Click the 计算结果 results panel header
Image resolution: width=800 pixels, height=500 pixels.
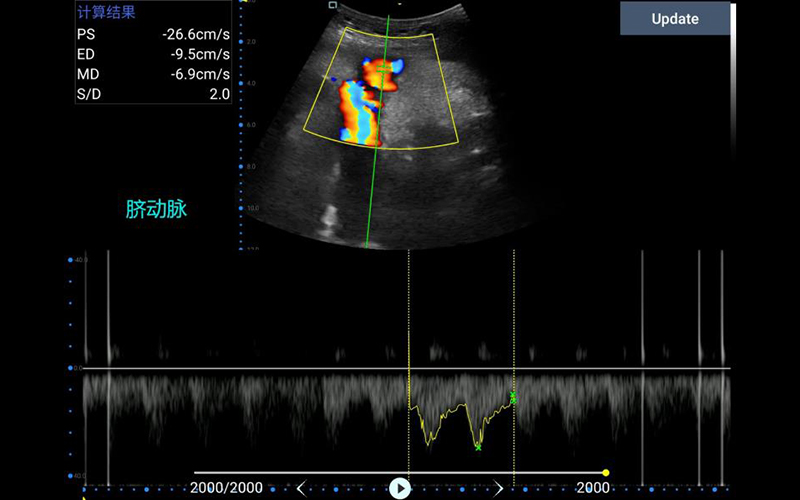click(x=107, y=13)
